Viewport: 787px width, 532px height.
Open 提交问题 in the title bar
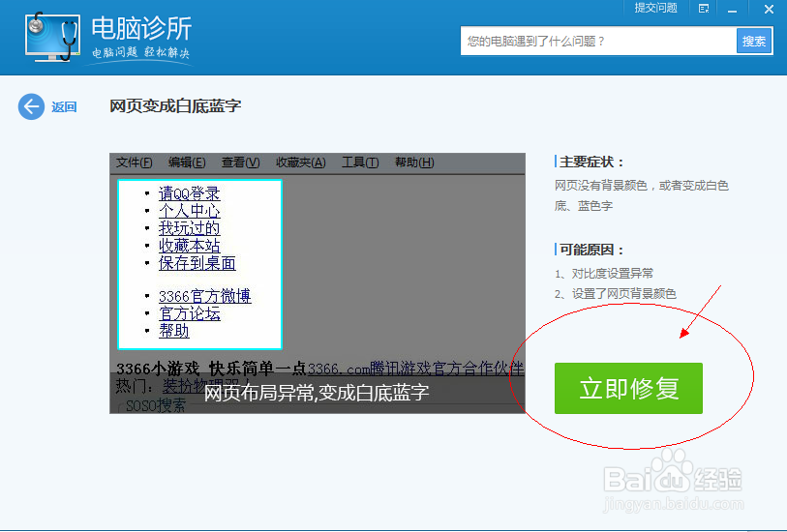coord(655,8)
